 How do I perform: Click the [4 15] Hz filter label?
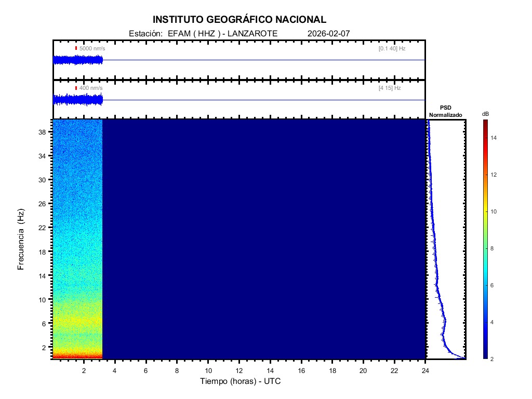[390, 88]
